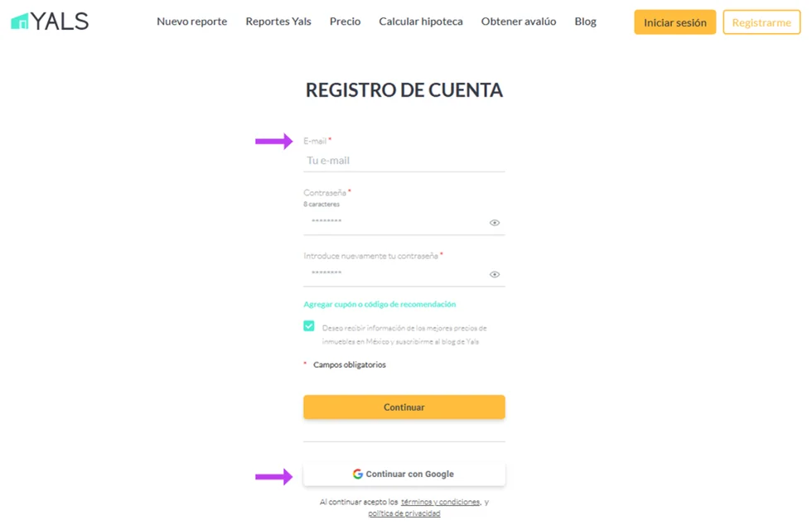This screenshot has height=530, width=812.
Task: Open Obtener avalúo page
Action: 519,22
